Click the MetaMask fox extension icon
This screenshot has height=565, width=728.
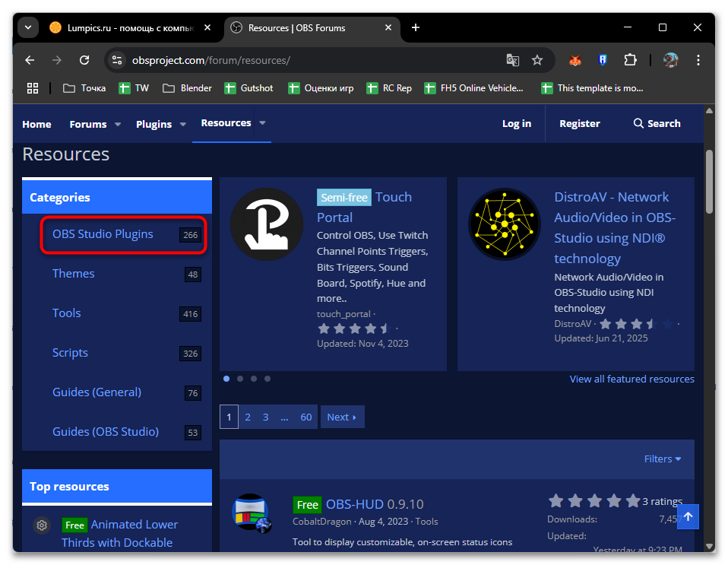(x=575, y=60)
